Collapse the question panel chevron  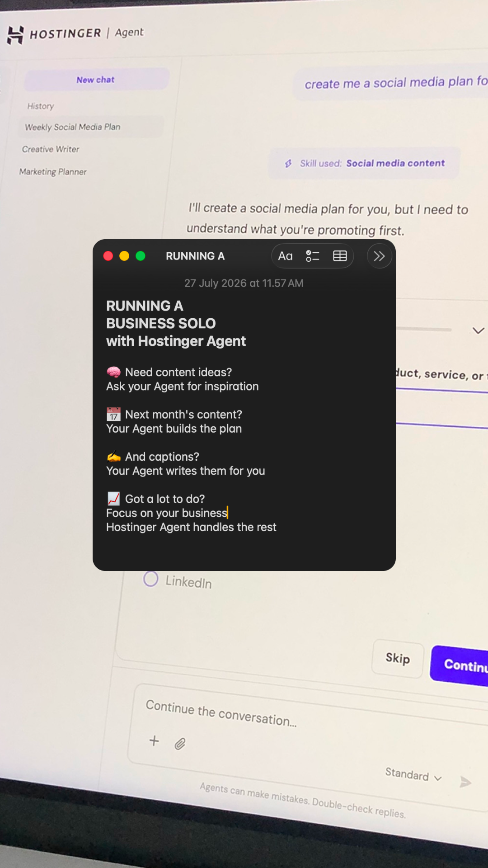pos(478,330)
